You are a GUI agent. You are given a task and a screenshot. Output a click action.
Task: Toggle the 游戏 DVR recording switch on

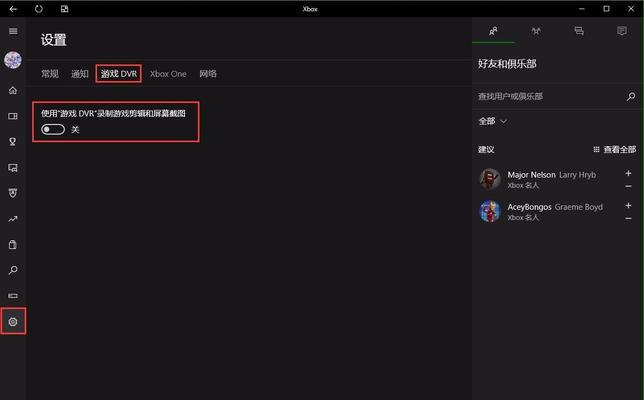(53, 130)
